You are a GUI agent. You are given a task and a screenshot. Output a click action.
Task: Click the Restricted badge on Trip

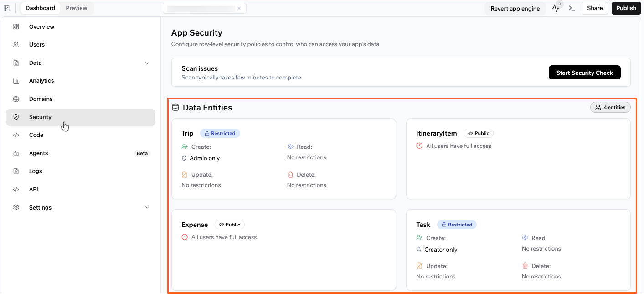point(220,134)
